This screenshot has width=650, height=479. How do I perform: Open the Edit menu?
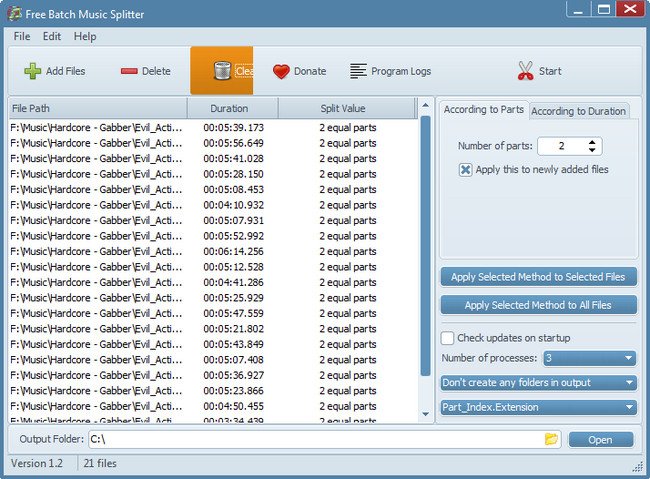click(52, 36)
